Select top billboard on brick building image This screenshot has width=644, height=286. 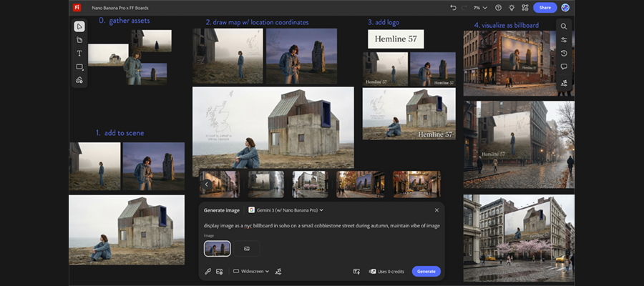tap(519, 63)
